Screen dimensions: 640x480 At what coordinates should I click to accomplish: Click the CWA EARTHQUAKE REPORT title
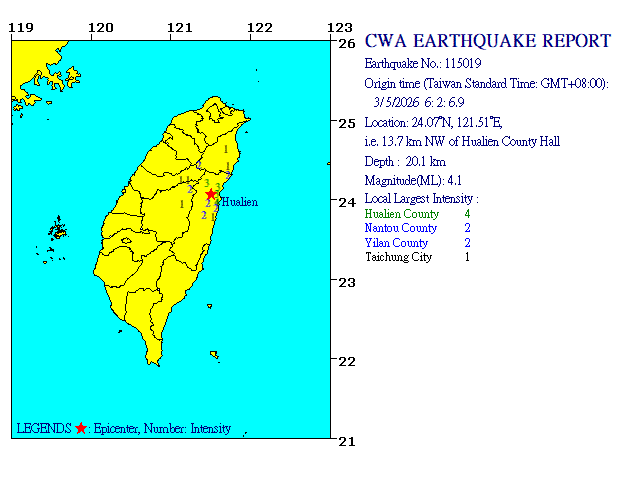487,41
